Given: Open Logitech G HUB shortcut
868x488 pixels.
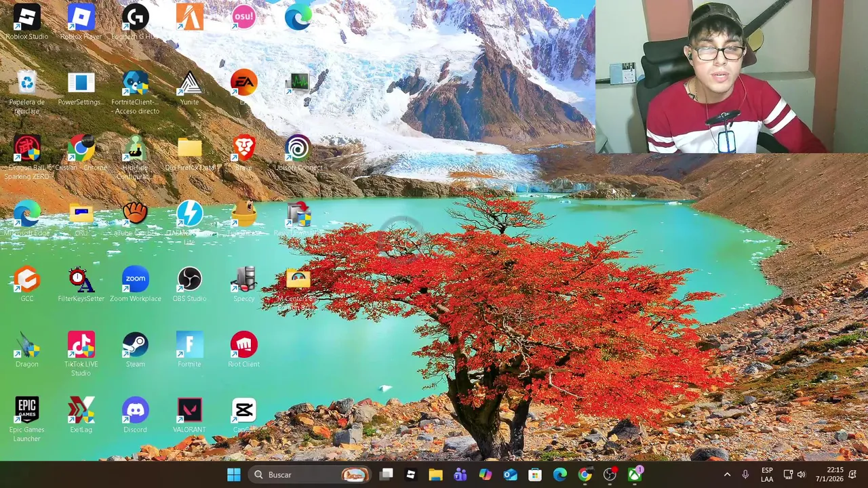Looking at the screenshot, I should click(x=135, y=18).
